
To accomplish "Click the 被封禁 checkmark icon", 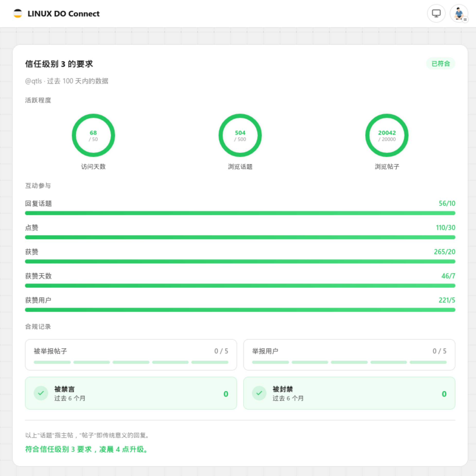I will pyautogui.click(x=259, y=393).
